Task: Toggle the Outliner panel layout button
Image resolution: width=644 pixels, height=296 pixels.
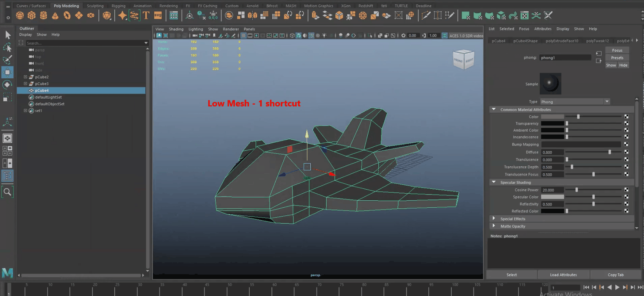Action: [x=7, y=176]
